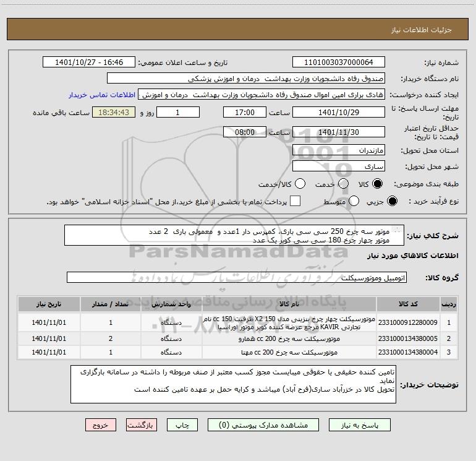This screenshot has height=461, width=476.
Task: Click need date 1401/11/01 in row 1
Action: pos(49,322)
